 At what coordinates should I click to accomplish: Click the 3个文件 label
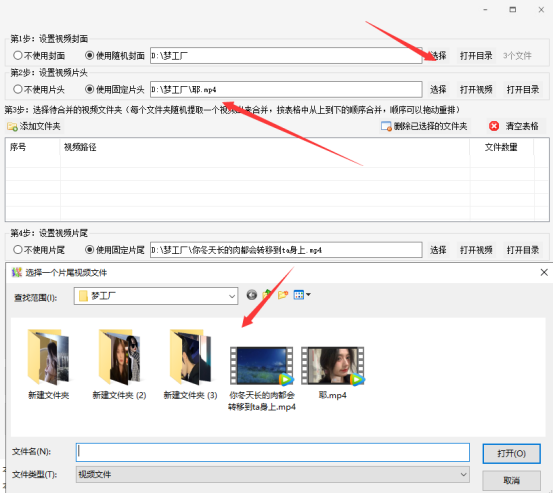click(x=517, y=55)
